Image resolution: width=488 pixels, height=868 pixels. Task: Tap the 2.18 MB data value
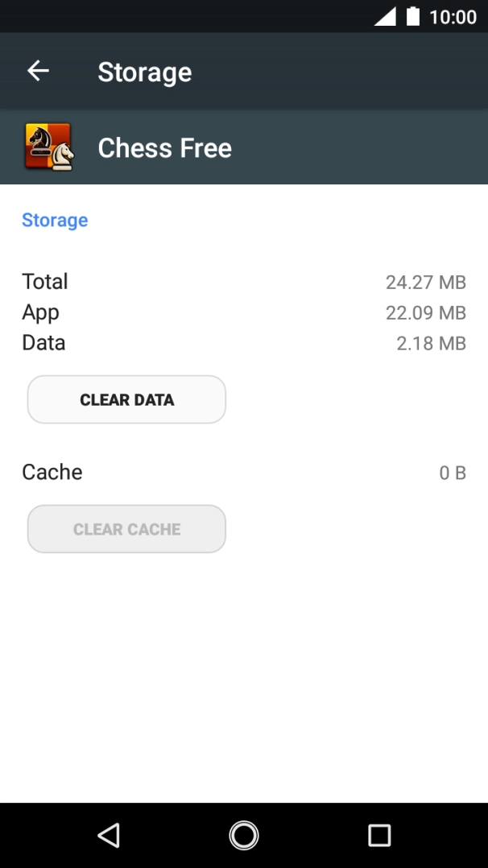click(431, 343)
